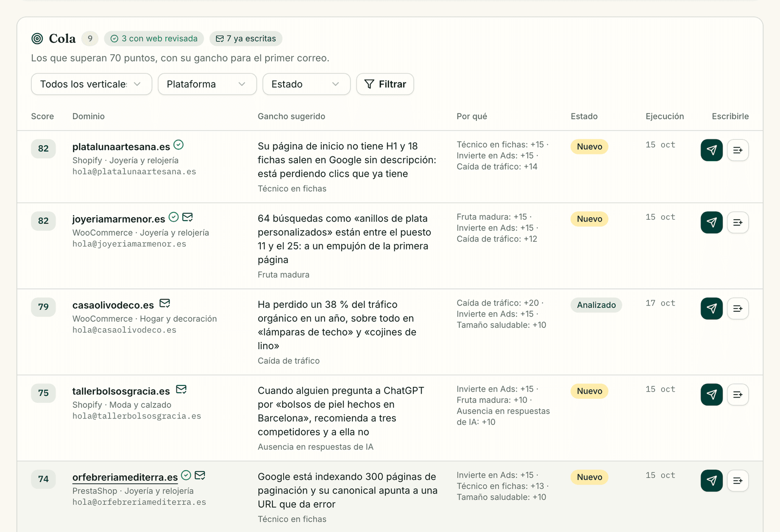
Task: Open the Plataforma dropdown
Action: [207, 84]
